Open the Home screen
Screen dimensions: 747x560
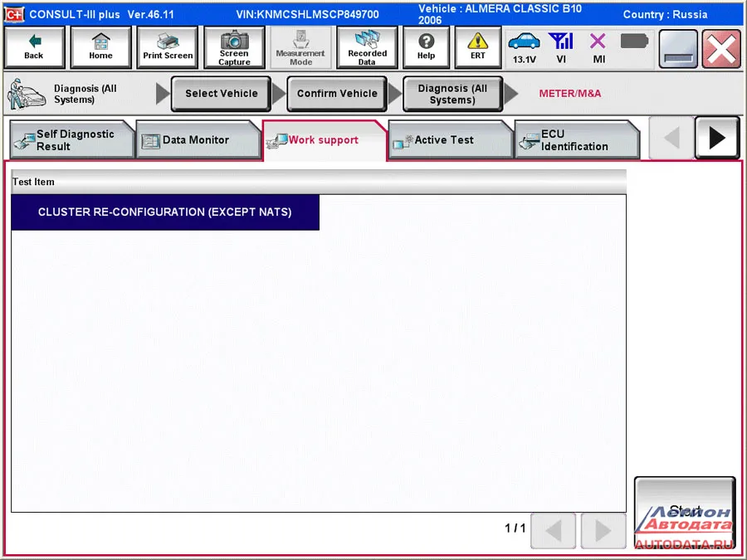coord(100,47)
